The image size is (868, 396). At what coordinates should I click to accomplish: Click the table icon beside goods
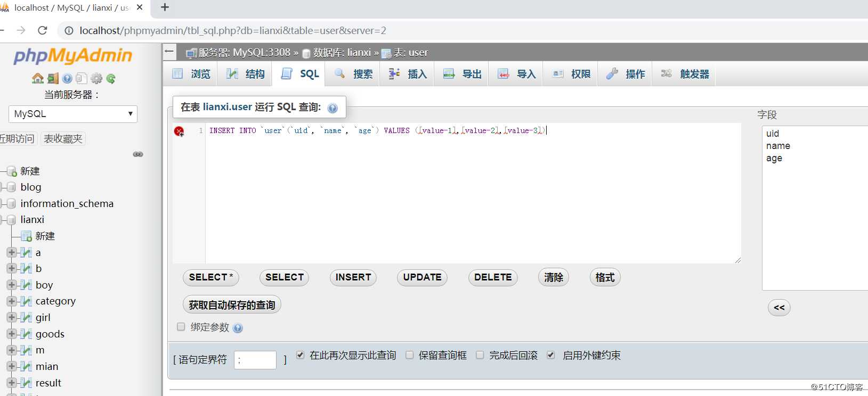point(26,334)
